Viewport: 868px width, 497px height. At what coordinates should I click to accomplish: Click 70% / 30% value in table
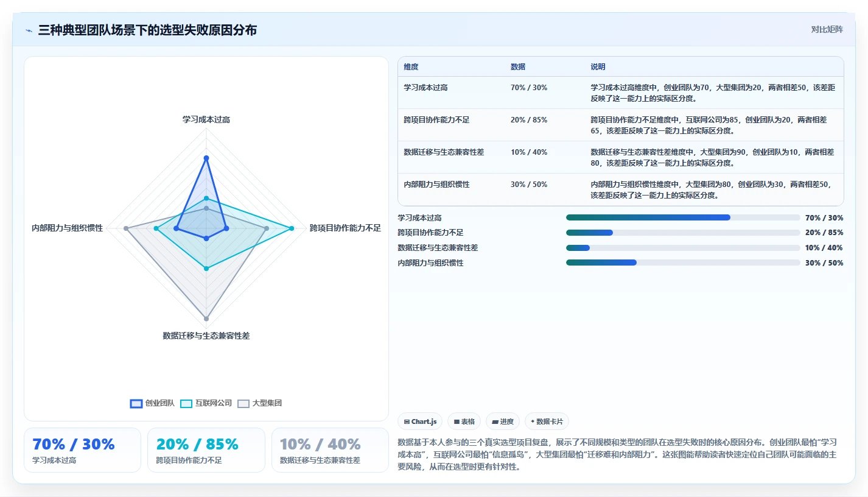click(529, 88)
